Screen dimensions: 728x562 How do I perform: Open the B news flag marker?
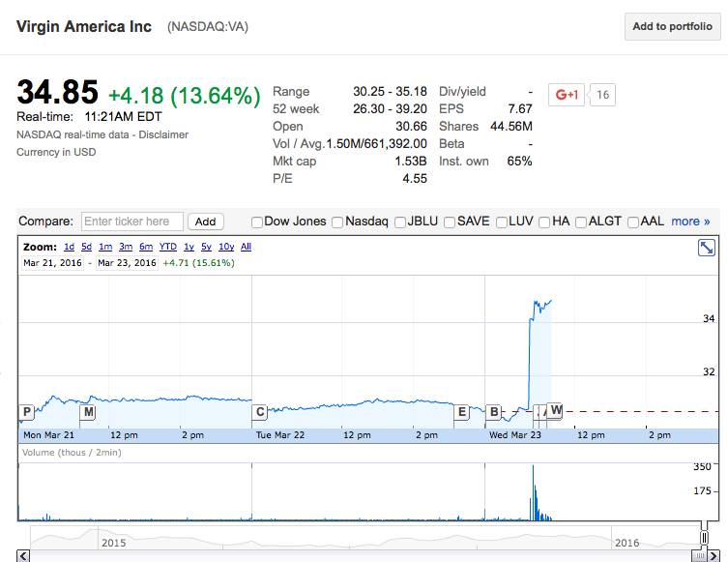click(494, 412)
